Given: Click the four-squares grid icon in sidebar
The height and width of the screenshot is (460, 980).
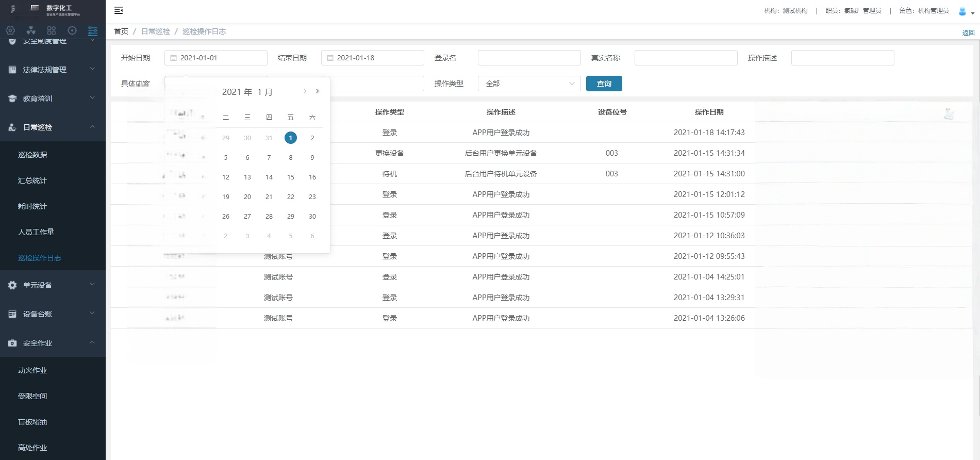Looking at the screenshot, I should (x=52, y=30).
